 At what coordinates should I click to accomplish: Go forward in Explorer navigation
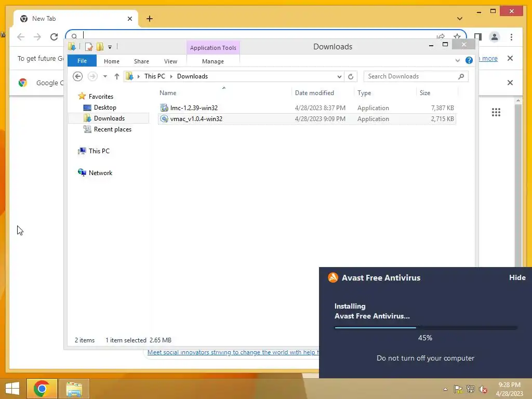coord(92,76)
